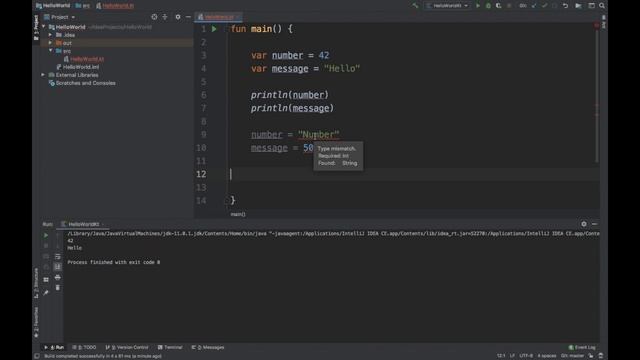This screenshot has height=360, width=640.
Task: Select the HelloWorldKt tab in Run panel
Action: point(82,224)
